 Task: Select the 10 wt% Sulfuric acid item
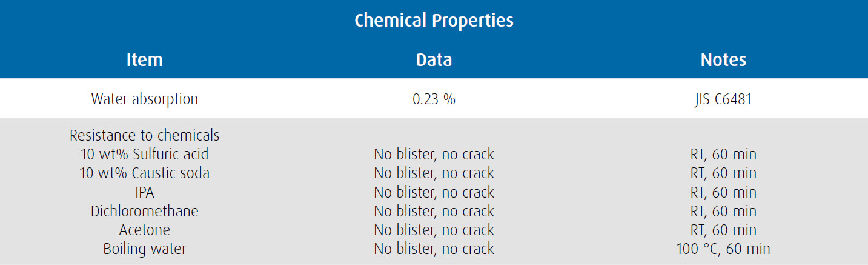(x=145, y=154)
